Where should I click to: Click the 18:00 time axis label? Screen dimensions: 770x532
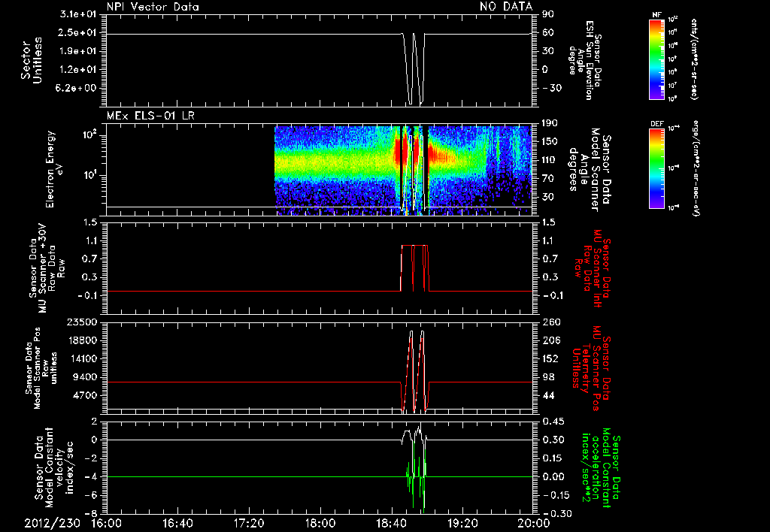pyautogui.click(x=320, y=523)
